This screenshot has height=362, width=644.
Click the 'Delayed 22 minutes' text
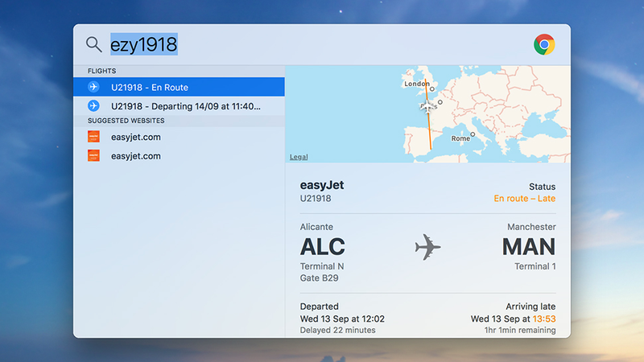click(337, 330)
